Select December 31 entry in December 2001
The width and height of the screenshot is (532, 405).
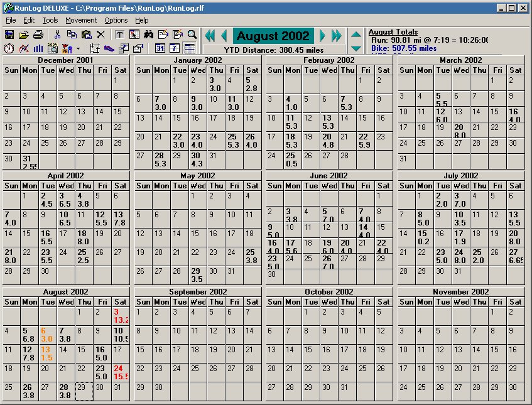30,162
